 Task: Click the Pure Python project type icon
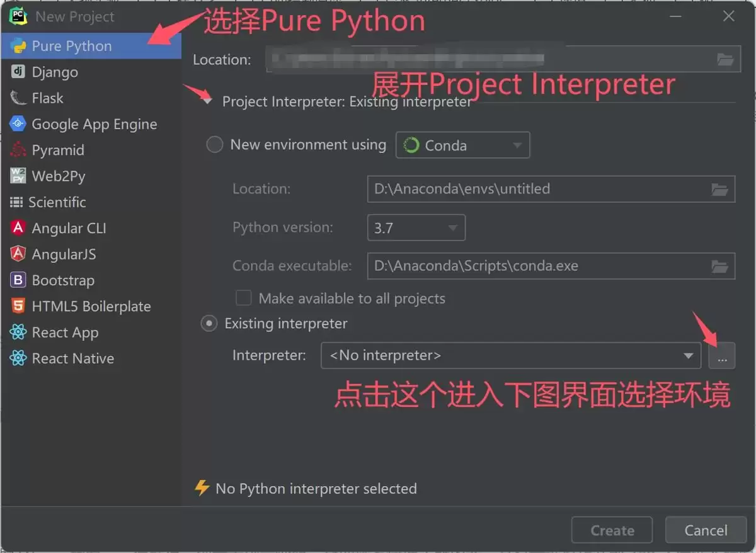(18, 46)
